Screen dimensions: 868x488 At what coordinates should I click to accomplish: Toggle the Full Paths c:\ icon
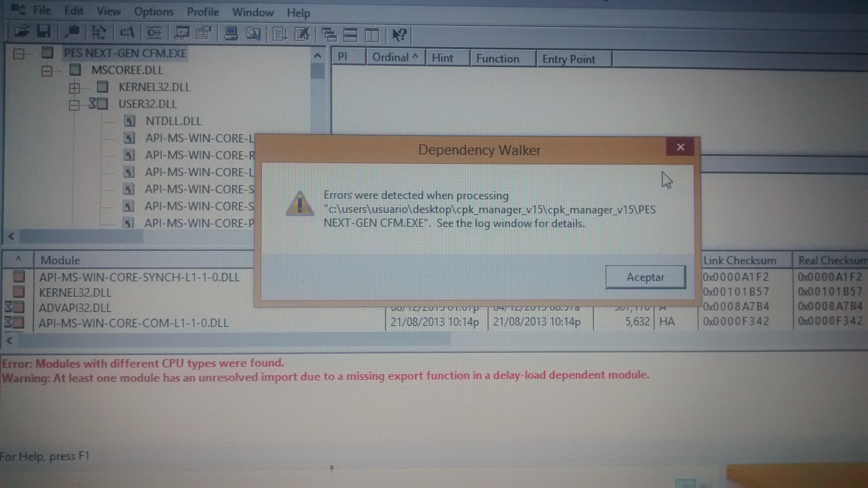point(127,33)
